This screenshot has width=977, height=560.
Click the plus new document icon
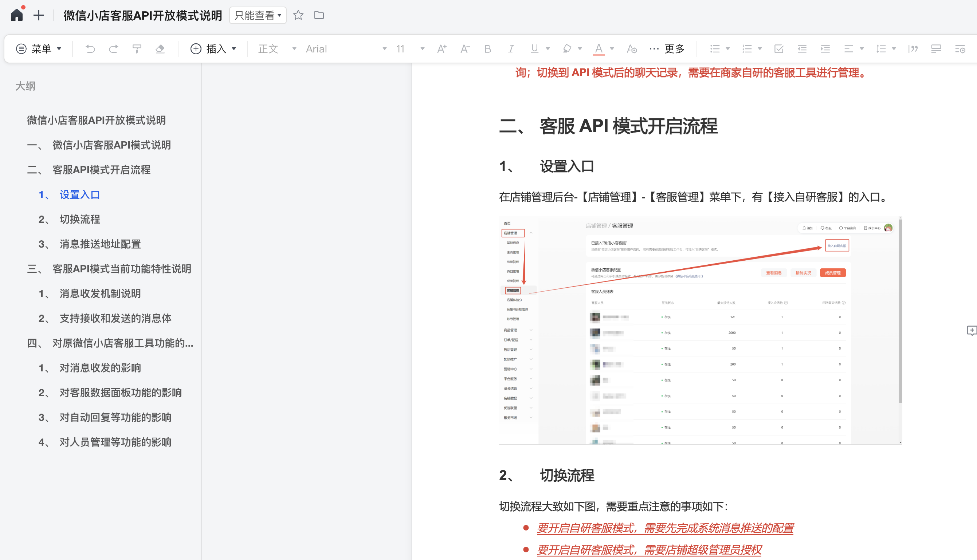pos(39,15)
